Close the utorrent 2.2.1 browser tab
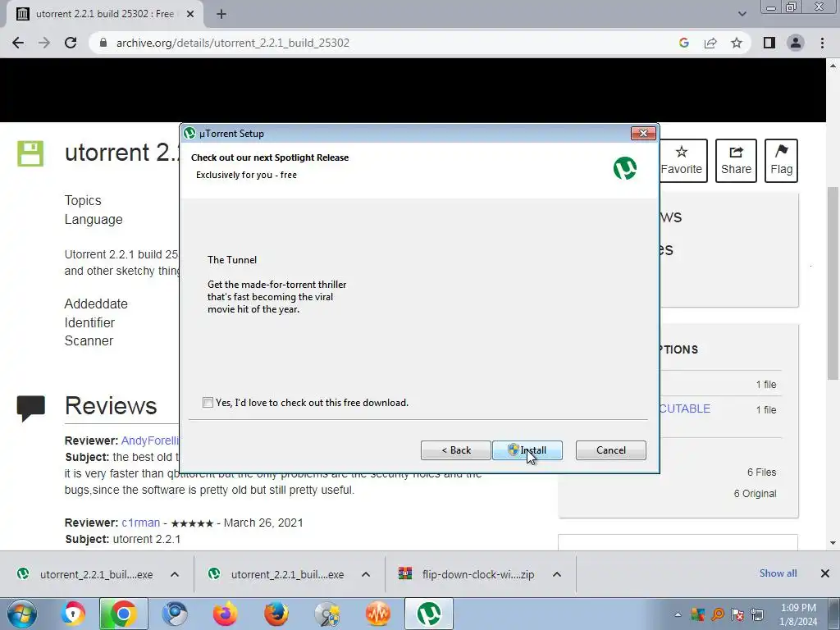The width and height of the screenshot is (840, 630). click(x=190, y=15)
